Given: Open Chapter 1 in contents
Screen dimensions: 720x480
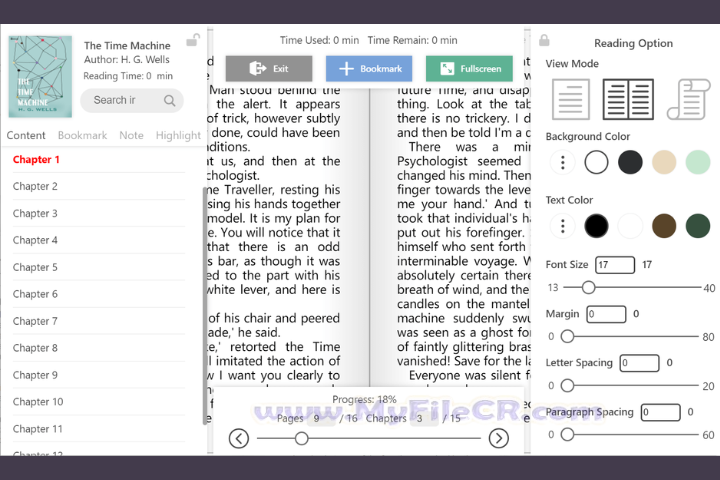Looking at the screenshot, I should click(x=99, y=159).
